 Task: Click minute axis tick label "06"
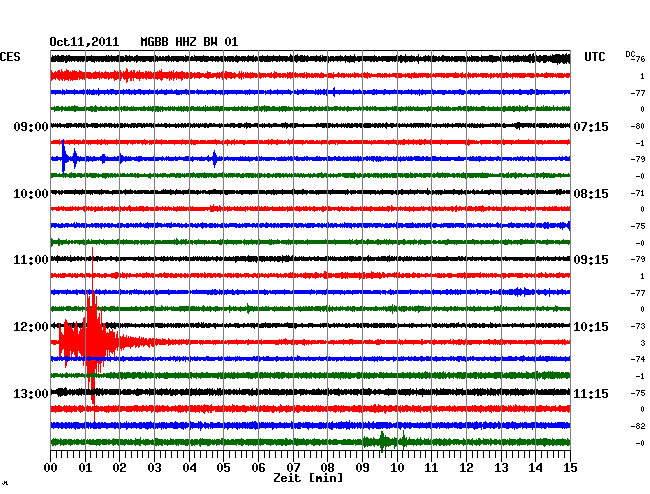[258, 468]
